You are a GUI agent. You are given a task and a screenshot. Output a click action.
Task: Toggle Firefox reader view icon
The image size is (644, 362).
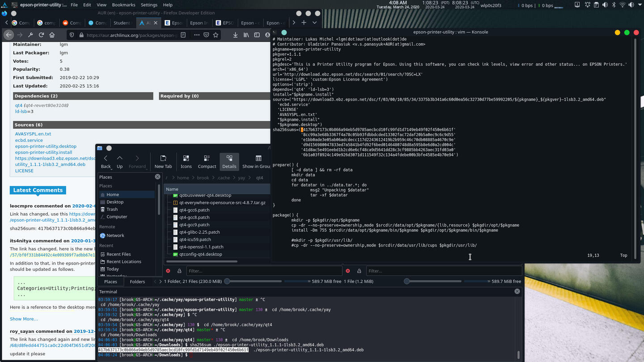183,35
